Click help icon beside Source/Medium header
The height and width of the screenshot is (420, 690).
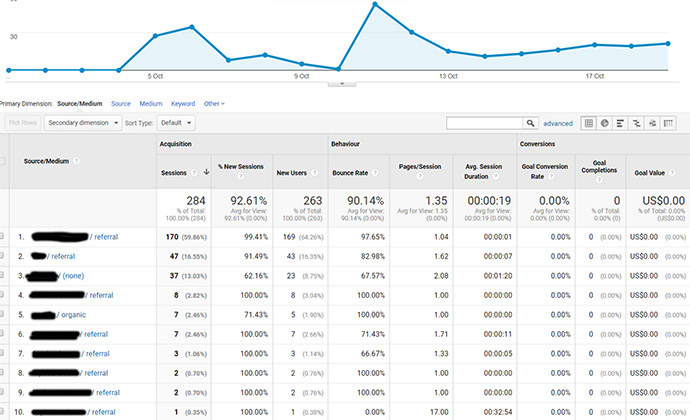tap(76, 161)
